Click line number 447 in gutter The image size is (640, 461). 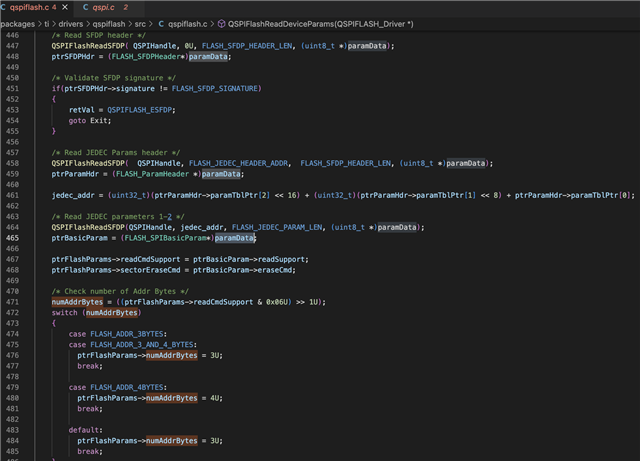(x=12, y=46)
